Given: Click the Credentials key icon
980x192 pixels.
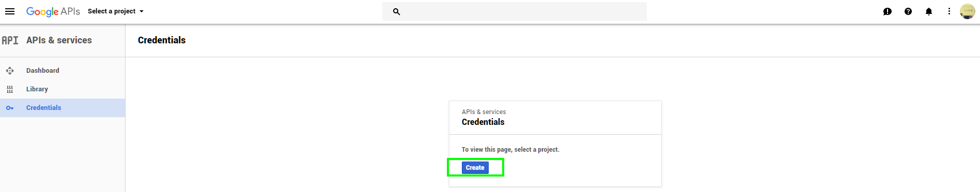Looking at the screenshot, I should click(10, 108).
